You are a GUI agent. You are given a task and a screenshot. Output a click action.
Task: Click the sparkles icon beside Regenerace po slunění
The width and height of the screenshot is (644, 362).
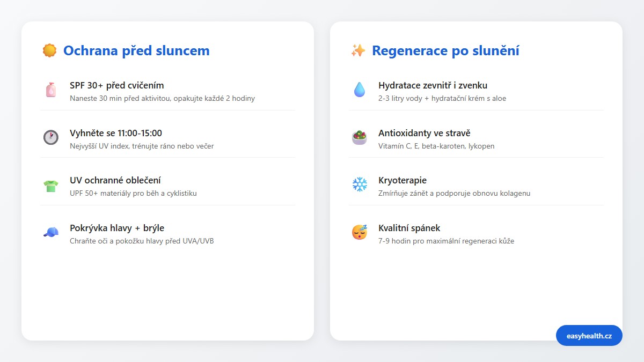click(x=358, y=50)
